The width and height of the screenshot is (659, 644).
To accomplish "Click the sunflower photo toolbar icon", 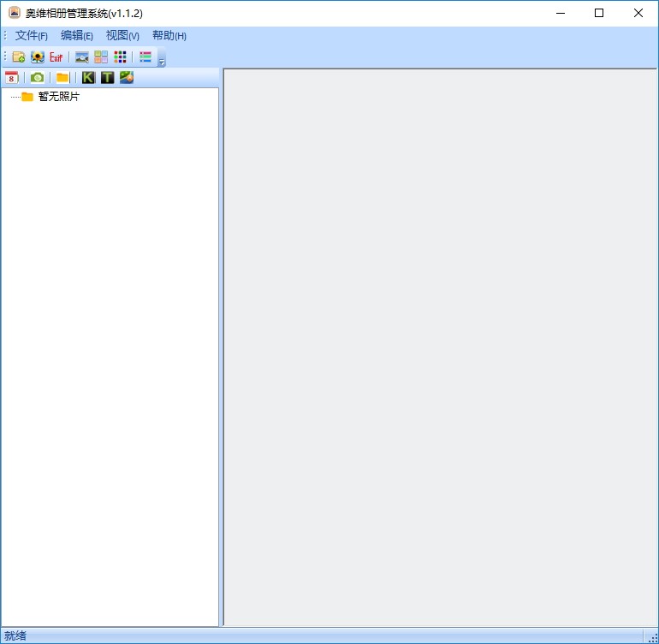I will (x=38, y=57).
